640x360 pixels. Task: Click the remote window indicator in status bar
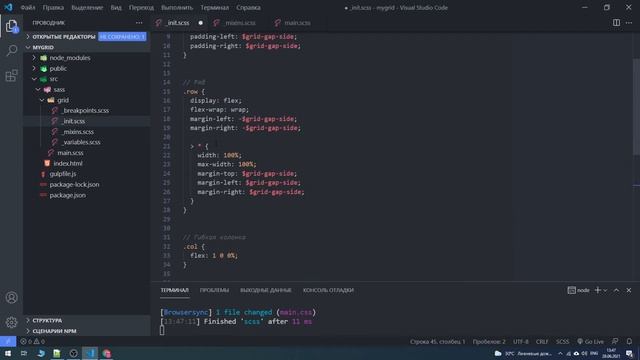(8, 341)
